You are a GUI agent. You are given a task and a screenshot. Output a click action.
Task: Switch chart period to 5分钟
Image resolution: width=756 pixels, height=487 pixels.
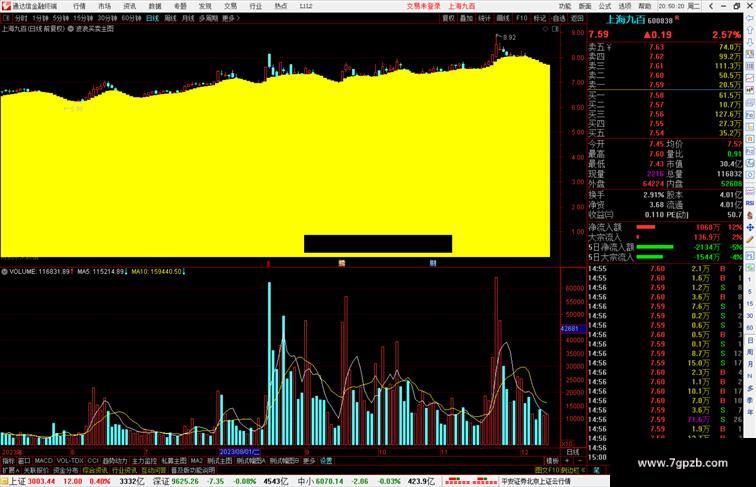61,18
